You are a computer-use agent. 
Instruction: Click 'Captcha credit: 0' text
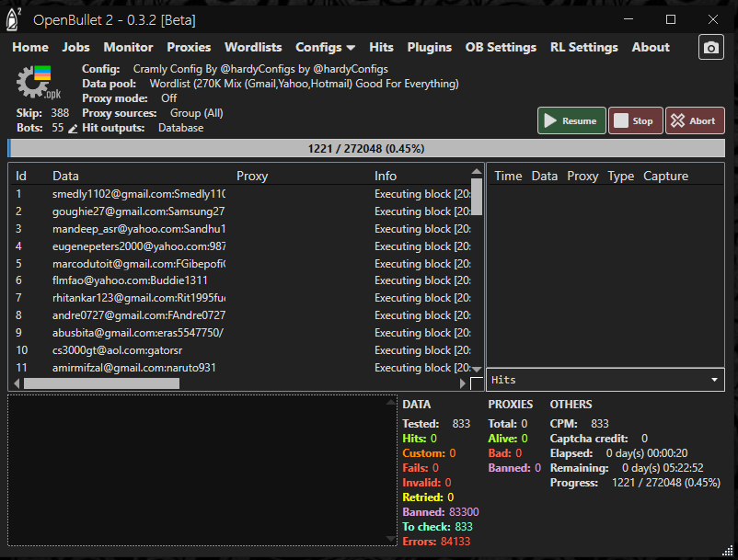tap(599, 439)
